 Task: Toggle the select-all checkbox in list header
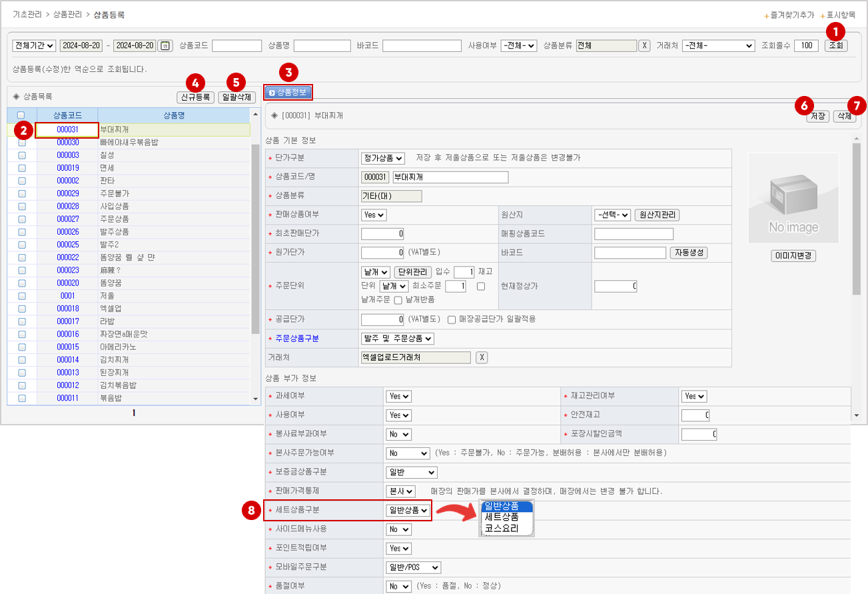point(21,115)
